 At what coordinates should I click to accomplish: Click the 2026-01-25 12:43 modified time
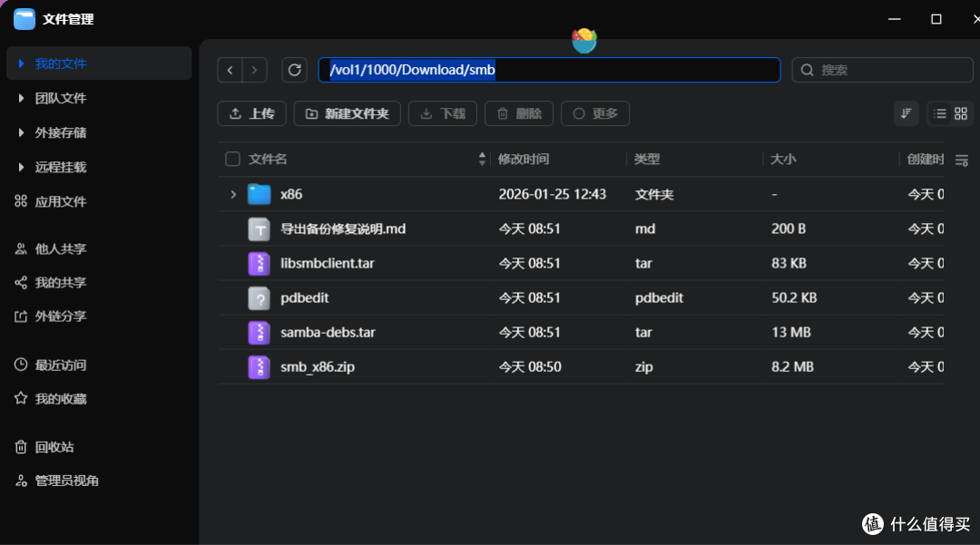553,194
